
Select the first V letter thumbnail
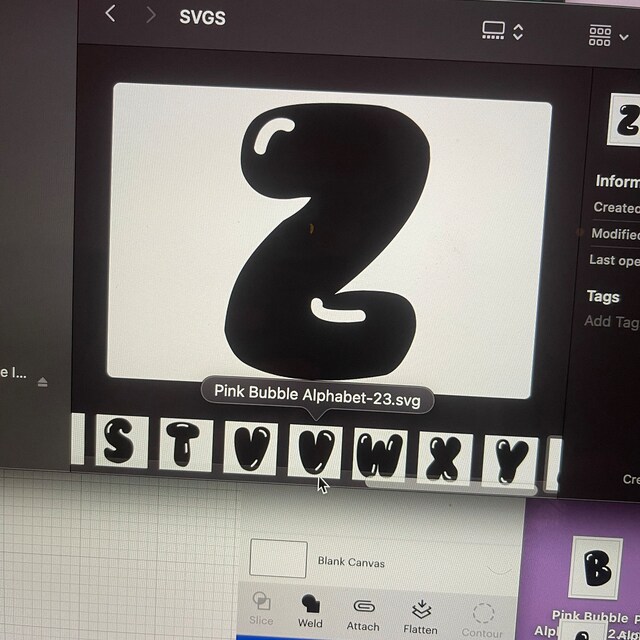pos(250,448)
